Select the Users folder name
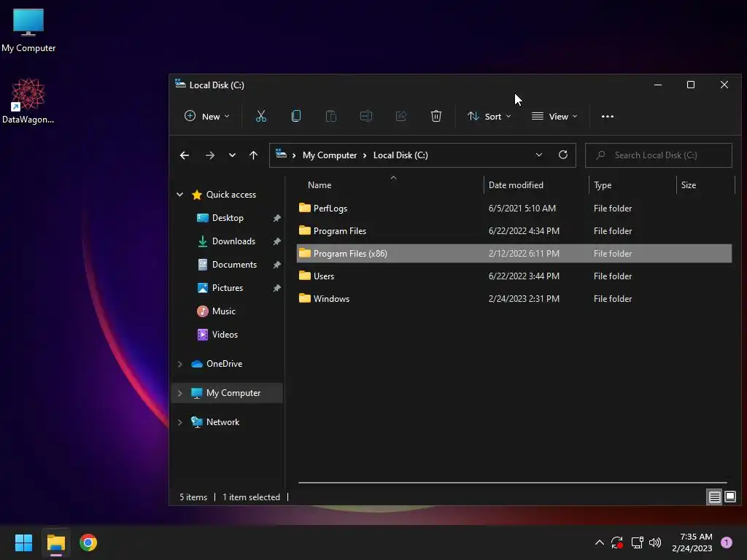The width and height of the screenshot is (747, 560). point(324,276)
